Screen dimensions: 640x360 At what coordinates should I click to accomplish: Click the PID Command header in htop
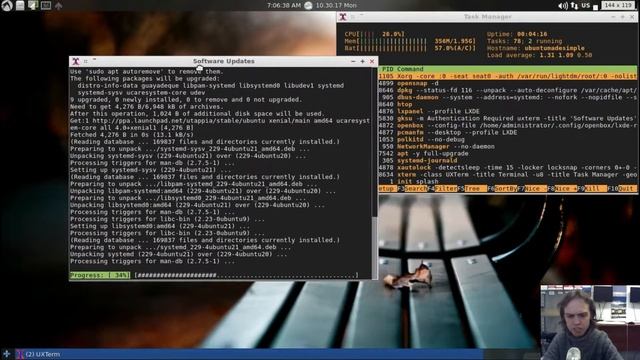point(508,69)
